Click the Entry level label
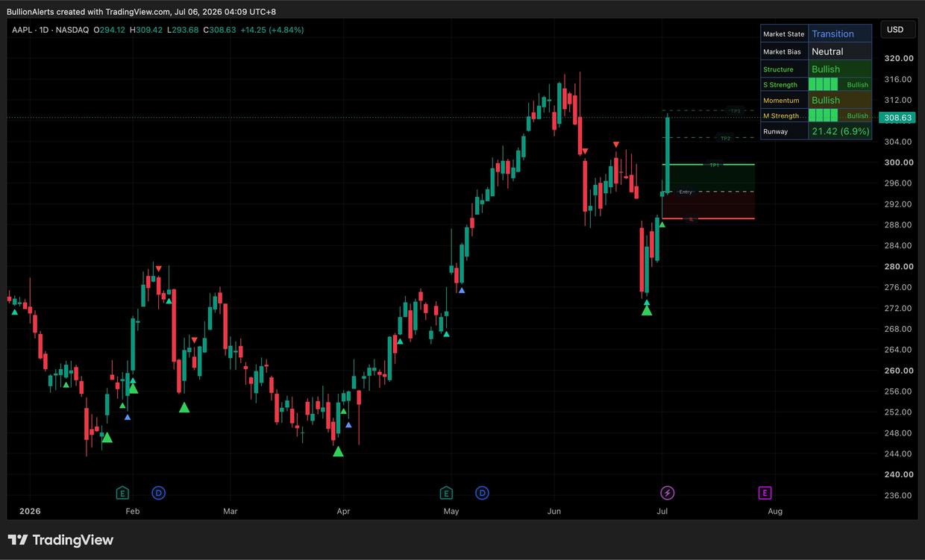Viewport: 925px width, 560px height. tap(686, 192)
